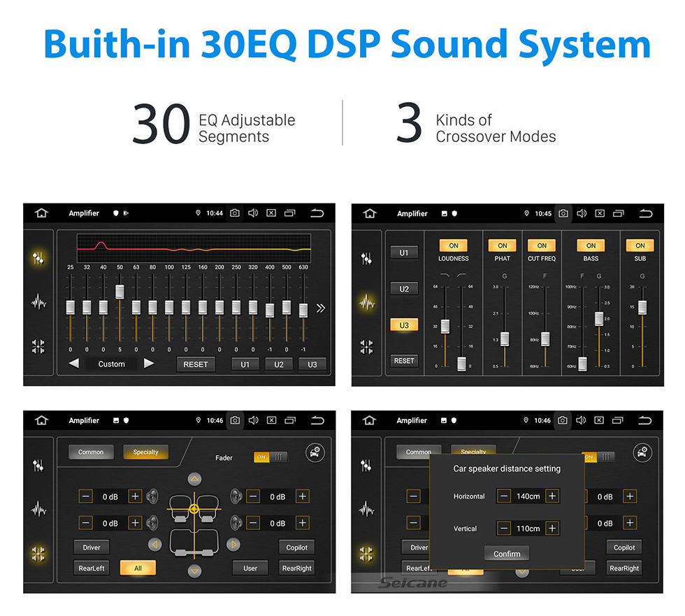Image resolution: width=685 pixels, height=616 pixels.
Task: Tap the volume speaker icon on the 10:45 screen
Action: [582, 214]
